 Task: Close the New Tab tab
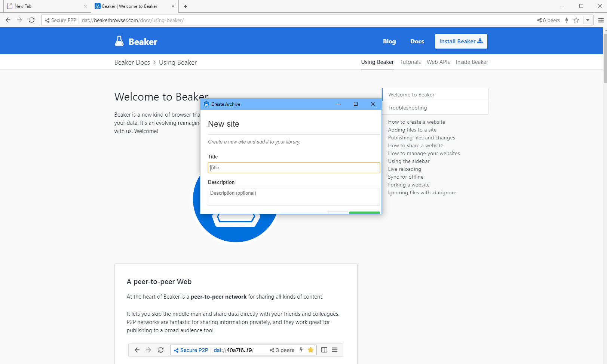[85, 6]
